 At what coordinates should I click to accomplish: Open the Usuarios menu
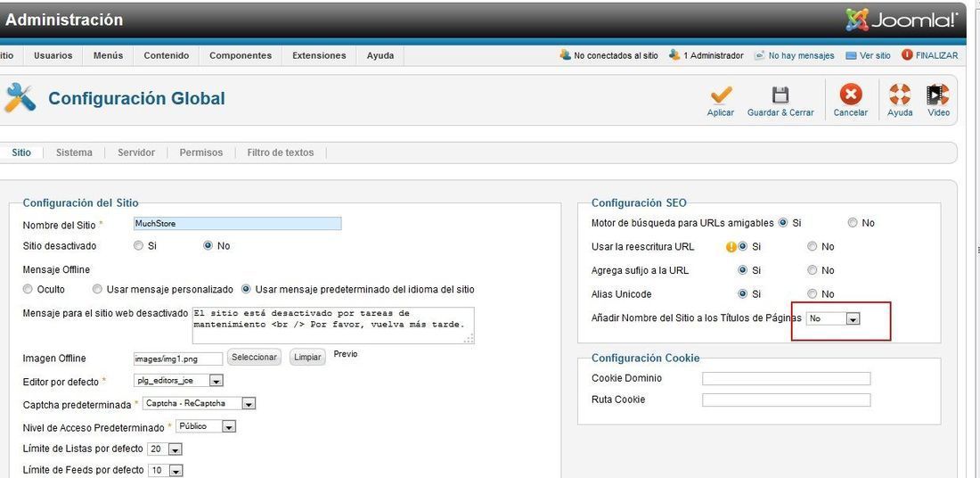[x=53, y=55]
